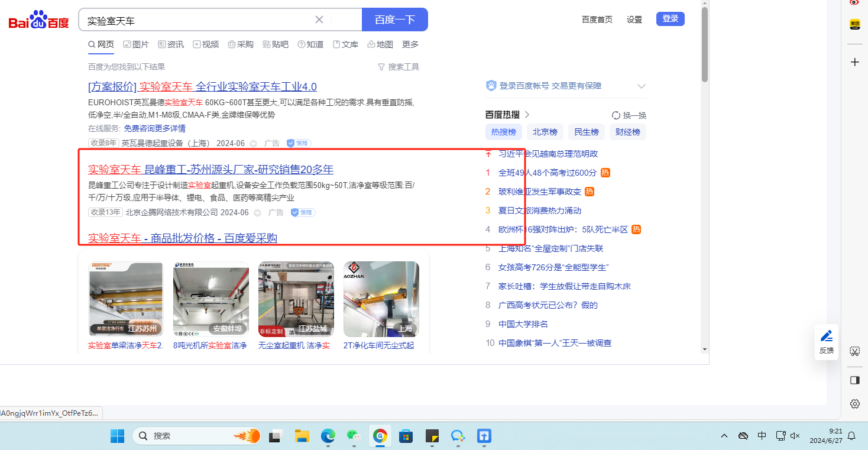Open the 更多 search categories menu

[410, 44]
